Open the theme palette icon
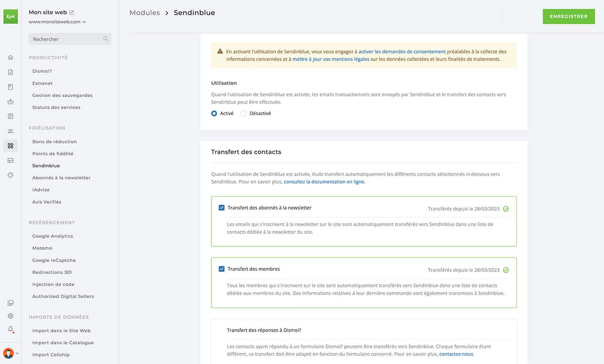 coord(11,175)
